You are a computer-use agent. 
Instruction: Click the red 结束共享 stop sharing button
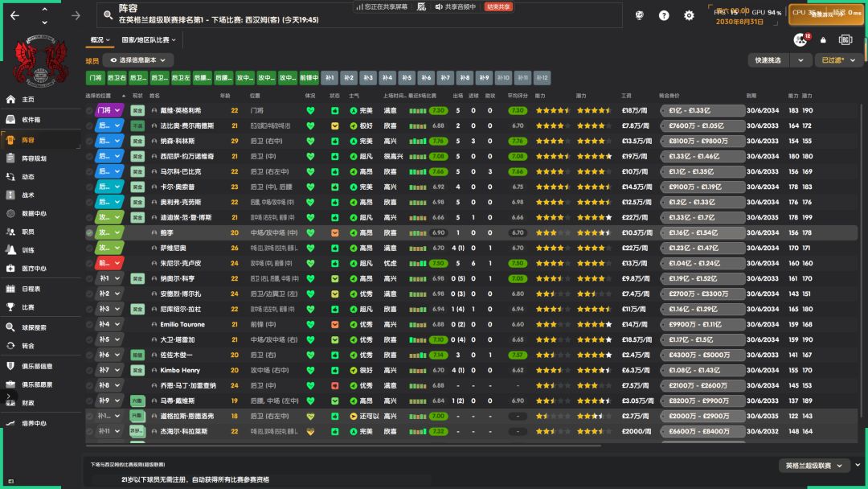click(498, 7)
